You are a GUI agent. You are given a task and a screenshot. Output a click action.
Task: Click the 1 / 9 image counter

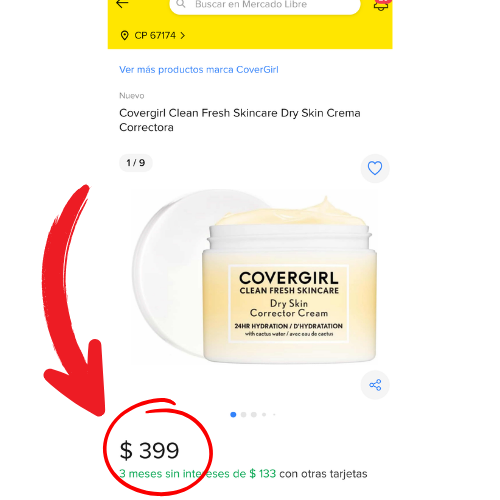pos(136,163)
